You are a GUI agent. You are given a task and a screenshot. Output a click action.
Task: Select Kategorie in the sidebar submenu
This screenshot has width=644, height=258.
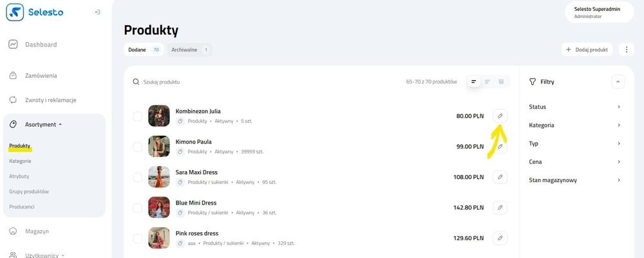click(x=20, y=161)
